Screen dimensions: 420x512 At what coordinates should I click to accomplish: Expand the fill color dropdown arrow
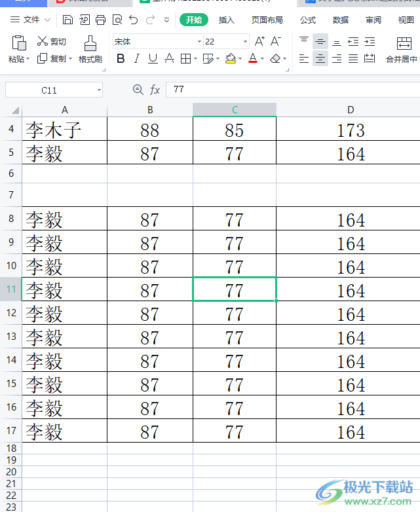240,59
